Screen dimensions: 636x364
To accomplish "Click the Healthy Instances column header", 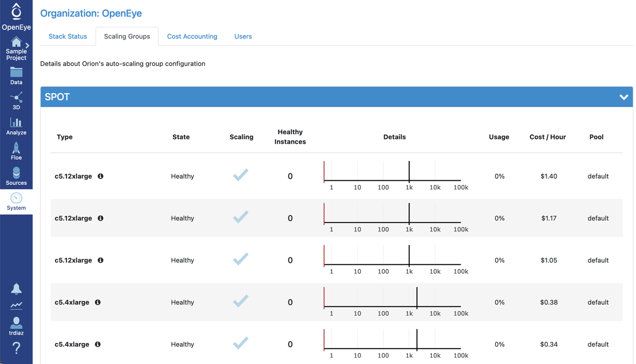I will pyautogui.click(x=290, y=137).
